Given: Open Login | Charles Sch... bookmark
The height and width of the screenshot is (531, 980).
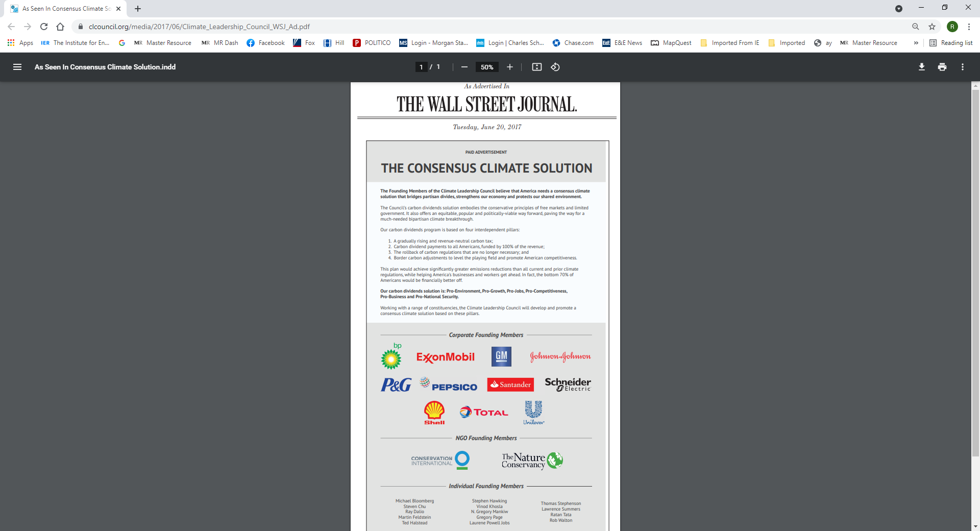Looking at the screenshot, I should coord(510,43).
